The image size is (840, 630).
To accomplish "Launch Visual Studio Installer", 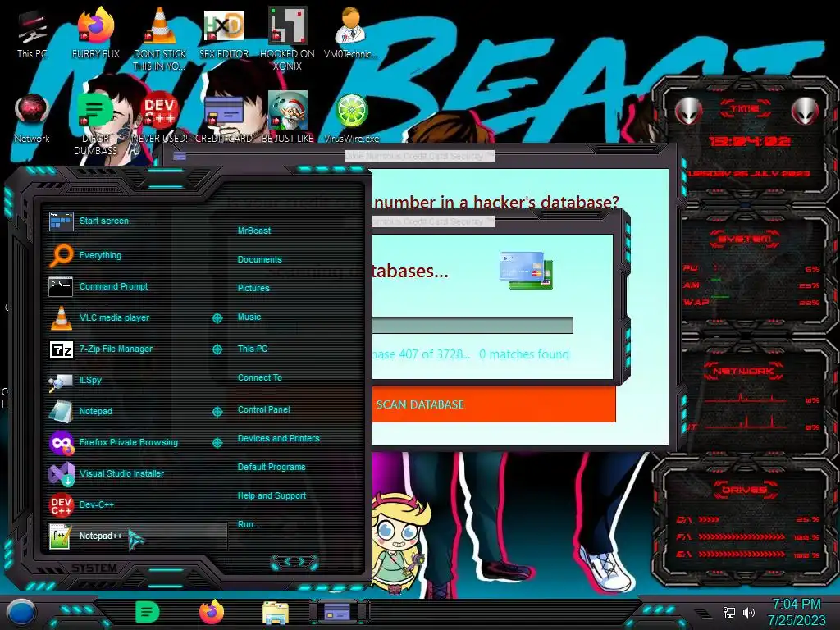I will (x=137, y=473).
